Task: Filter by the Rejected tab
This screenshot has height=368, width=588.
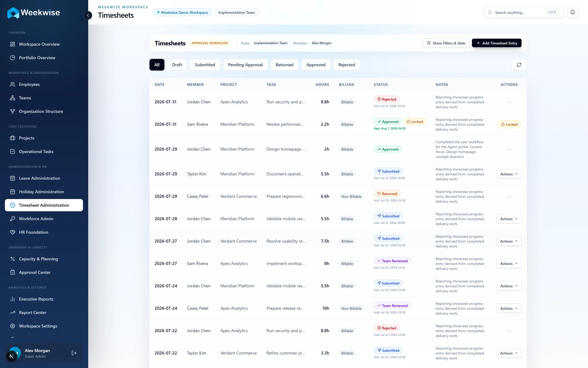Action: click(346, 65)
